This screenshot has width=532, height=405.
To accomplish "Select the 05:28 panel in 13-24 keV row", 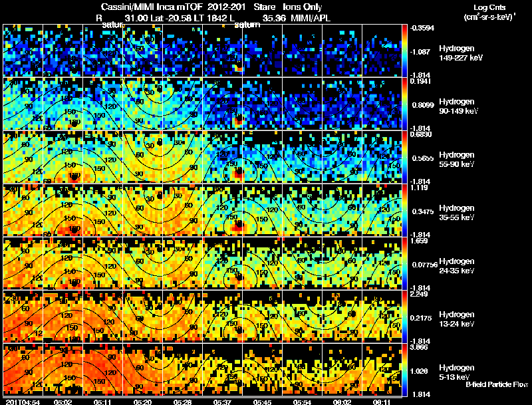I will point(182,317).
